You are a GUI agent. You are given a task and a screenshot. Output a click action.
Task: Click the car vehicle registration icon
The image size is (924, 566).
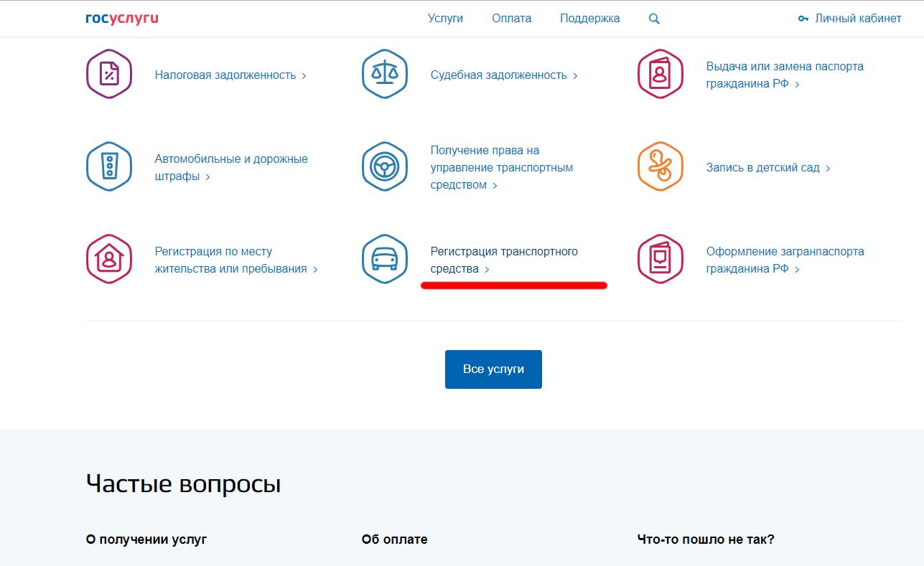(385, 259)
